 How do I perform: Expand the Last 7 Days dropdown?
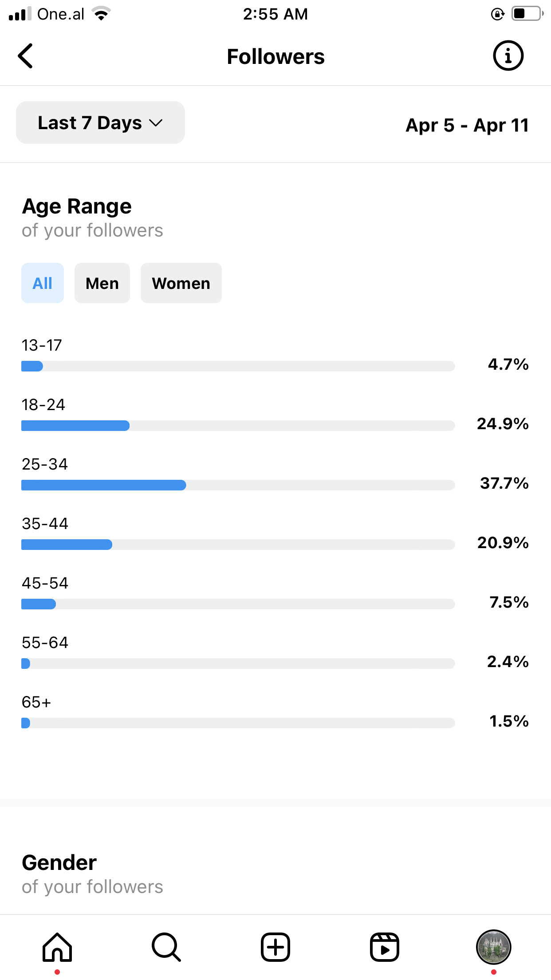click(x=100, y=122)
